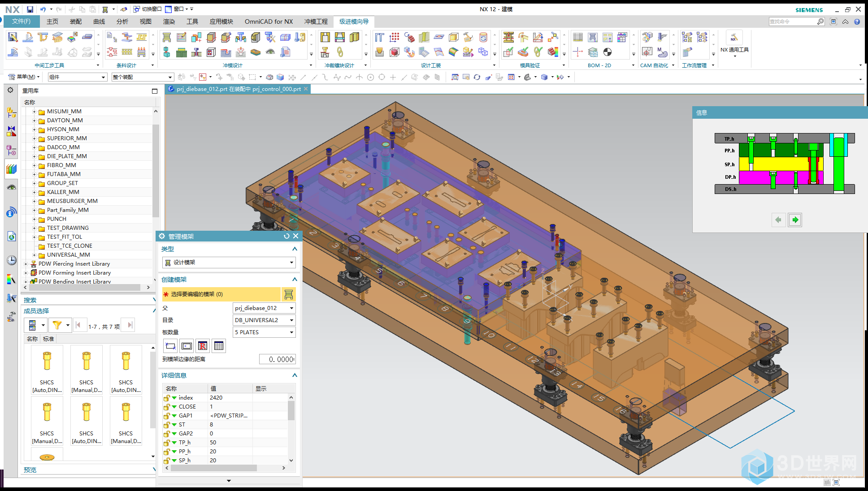868x491 pixels.
Task: Switch to the Home ribbon tab
Action: [x=52, y=22]
